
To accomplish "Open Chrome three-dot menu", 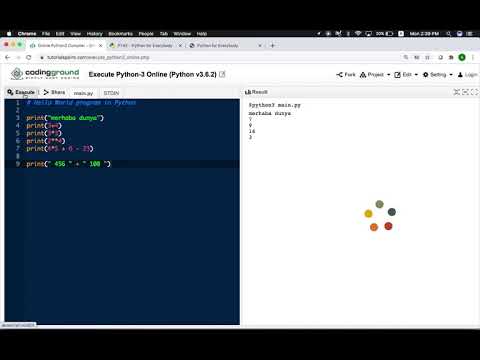I will coord(473,57).
